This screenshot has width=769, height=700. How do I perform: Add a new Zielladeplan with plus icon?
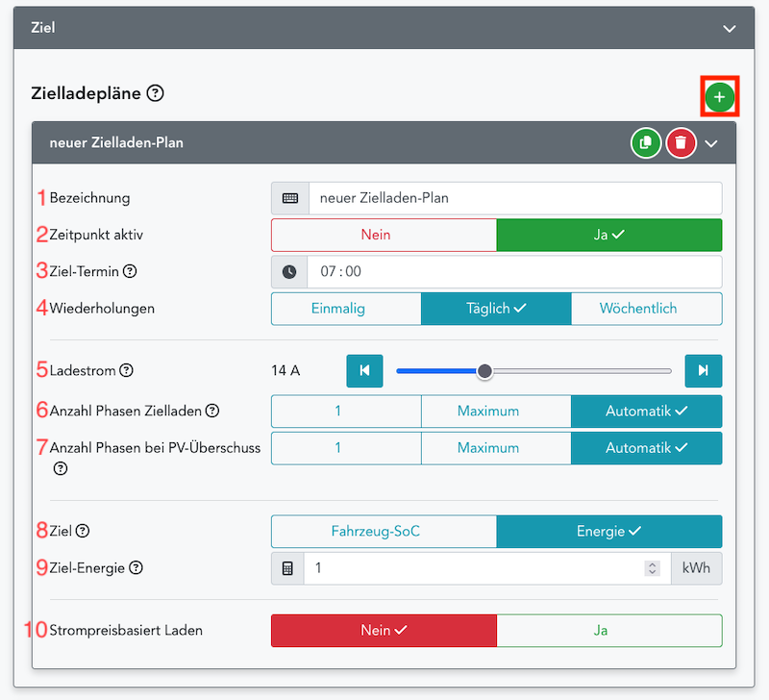point(719,97)
